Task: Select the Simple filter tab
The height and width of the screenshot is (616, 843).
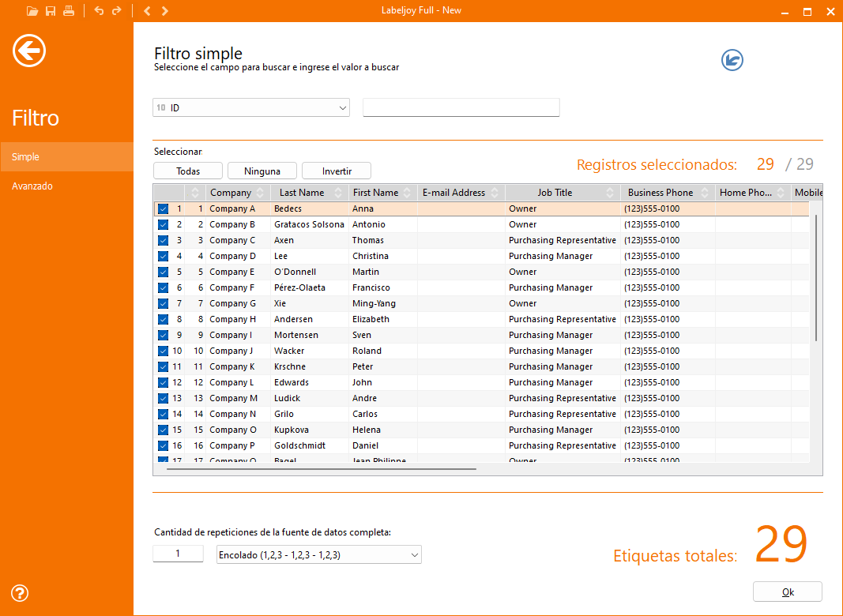Action: 25,157
